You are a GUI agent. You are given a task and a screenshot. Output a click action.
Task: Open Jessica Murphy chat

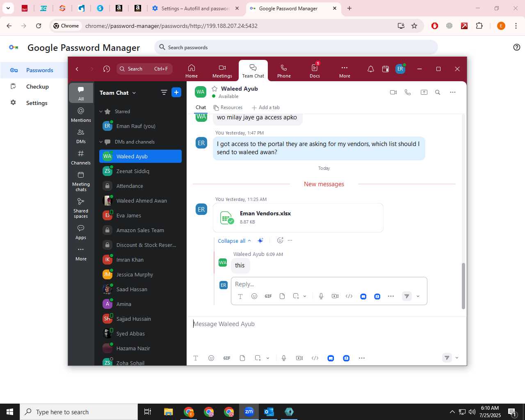click(140, 274)
